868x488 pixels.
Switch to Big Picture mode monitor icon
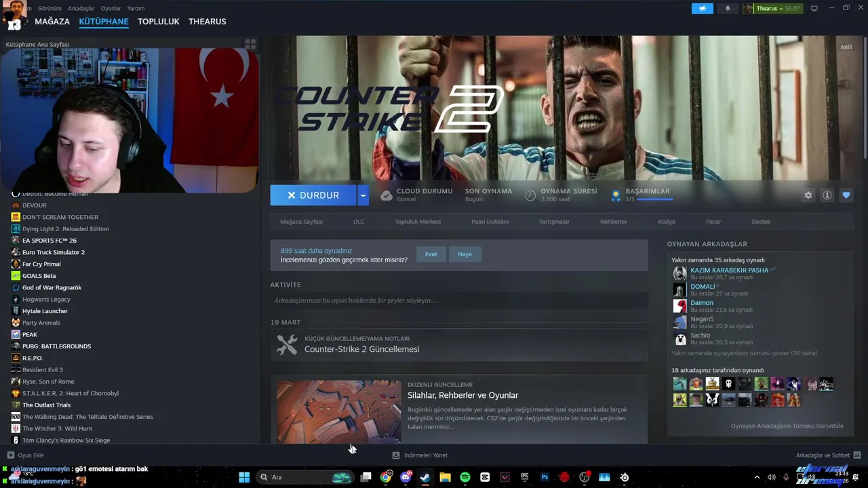tap(814, 8)
